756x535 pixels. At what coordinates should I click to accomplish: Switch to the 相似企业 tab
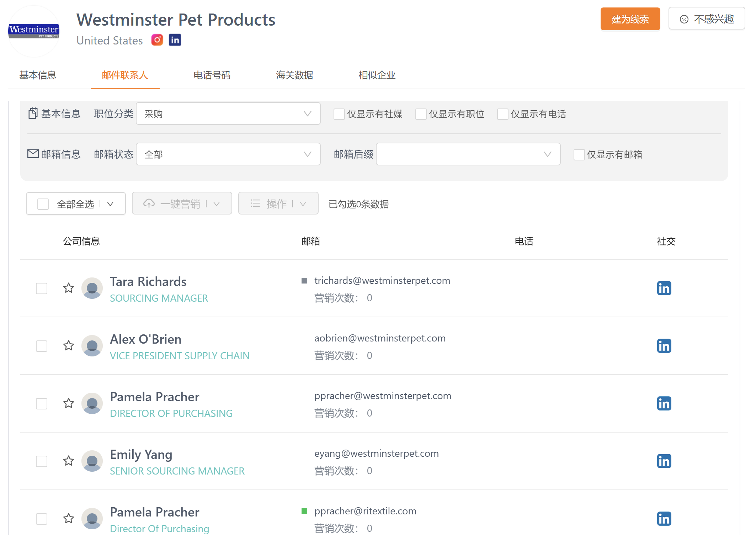click(377, 75)
